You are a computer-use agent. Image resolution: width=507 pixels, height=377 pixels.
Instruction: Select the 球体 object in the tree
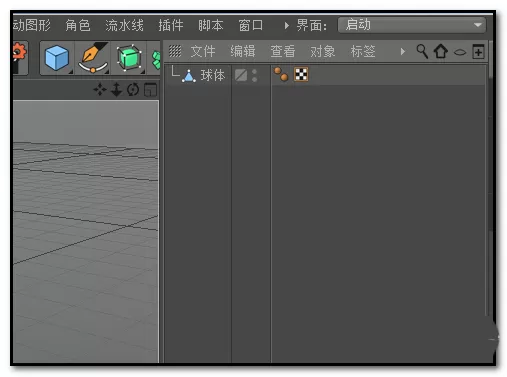[x=213, y=75]
